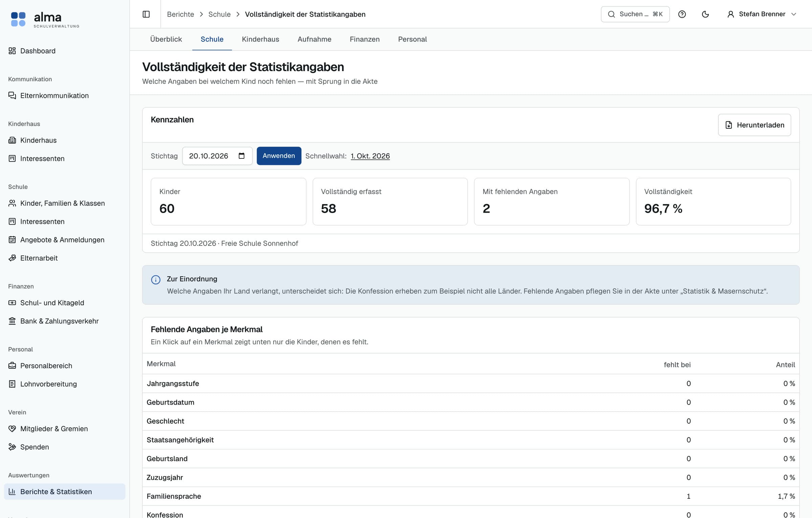Open the help question mark icon

pyautogui.click(x=682, y=14)
